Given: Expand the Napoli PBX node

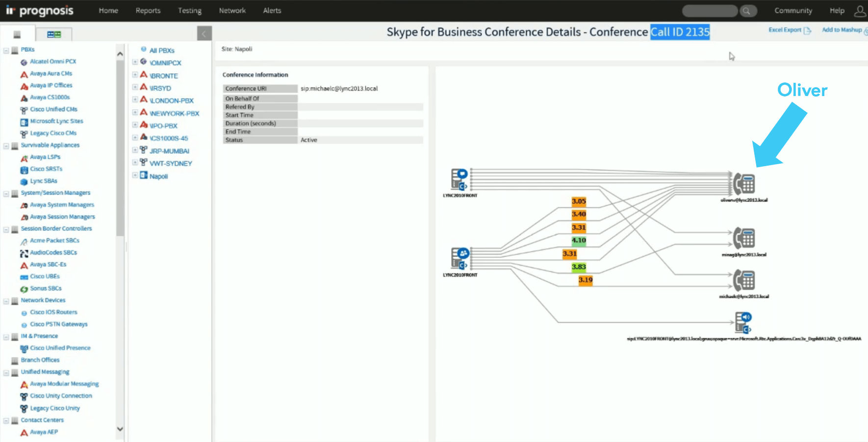Looking at the screenshot, I should coord(135,175).
